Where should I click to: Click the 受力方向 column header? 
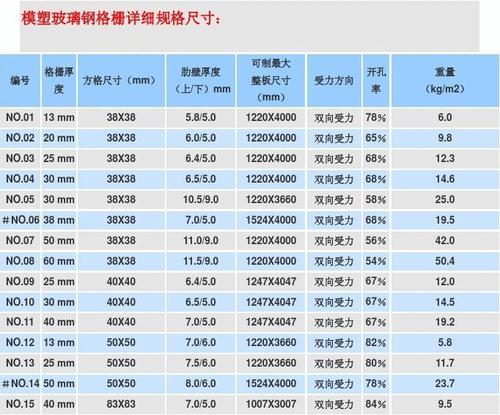(x=334, y=81)
